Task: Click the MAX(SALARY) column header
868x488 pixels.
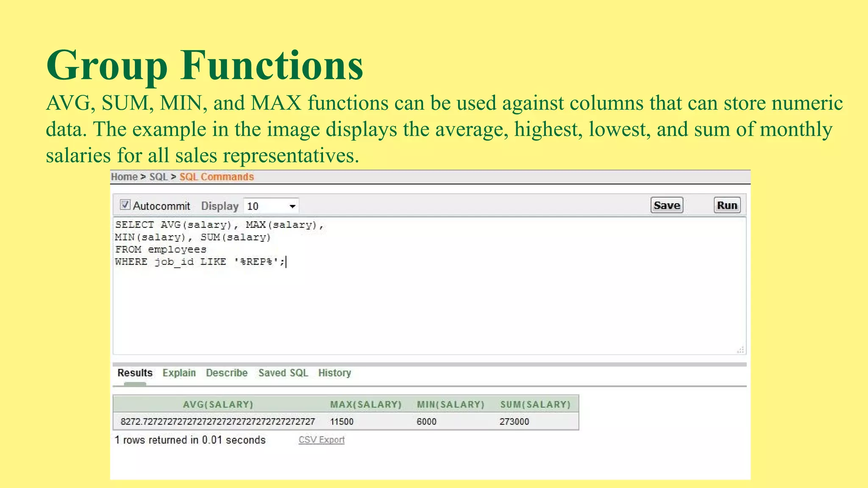Action: click(366, 405)
